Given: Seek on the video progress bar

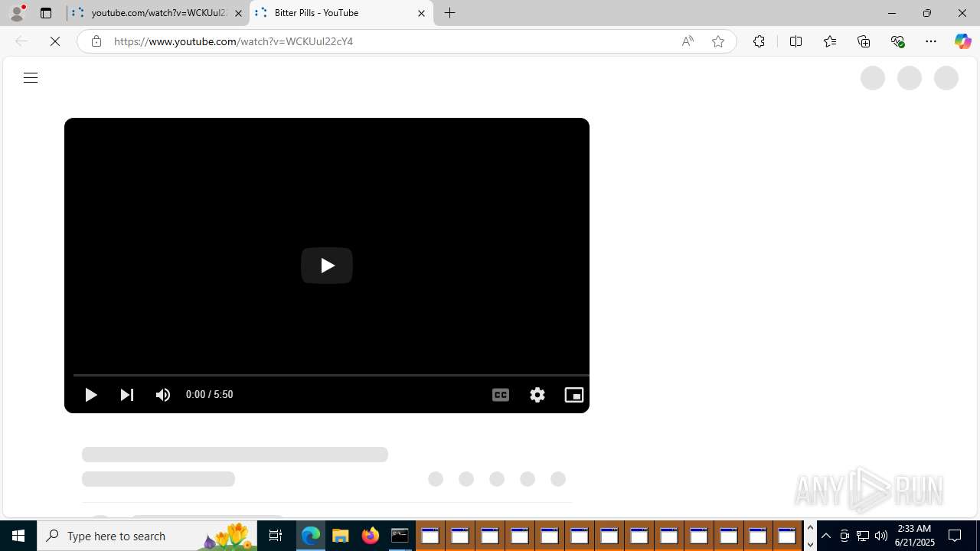Looking at the screenshot, I should (331, 375).
